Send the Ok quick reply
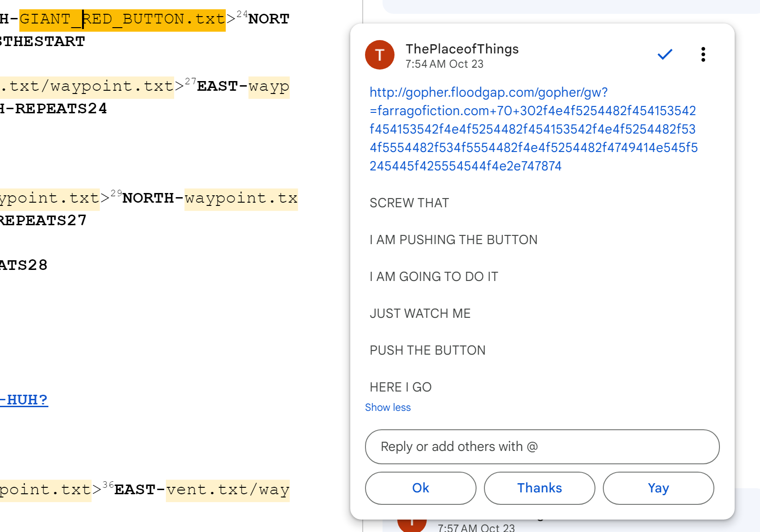 pyautogui.click(x=420, y=488)
